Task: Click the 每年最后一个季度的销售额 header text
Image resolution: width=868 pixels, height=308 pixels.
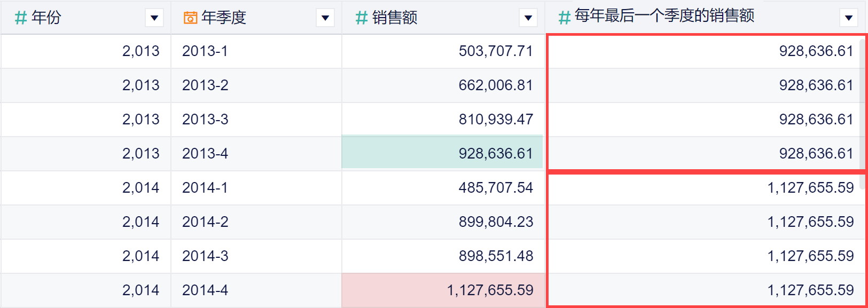Action: point(664,16)
